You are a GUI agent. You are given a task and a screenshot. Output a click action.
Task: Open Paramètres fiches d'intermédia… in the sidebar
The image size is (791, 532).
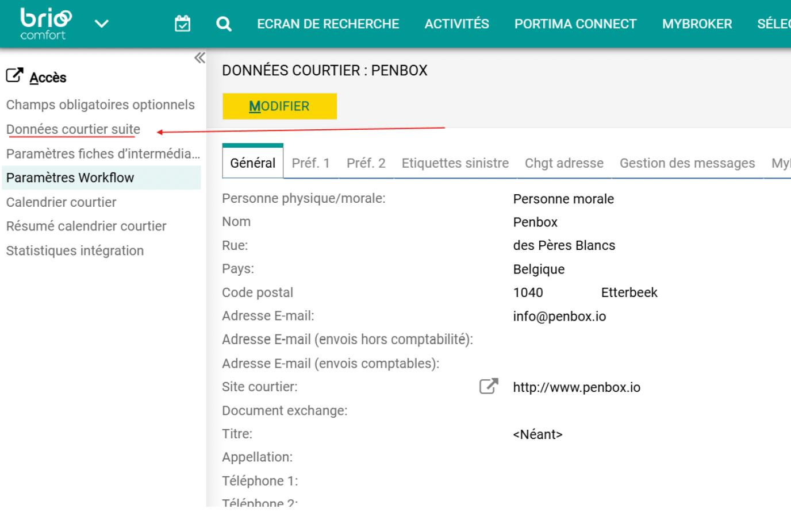coord(103,153)
